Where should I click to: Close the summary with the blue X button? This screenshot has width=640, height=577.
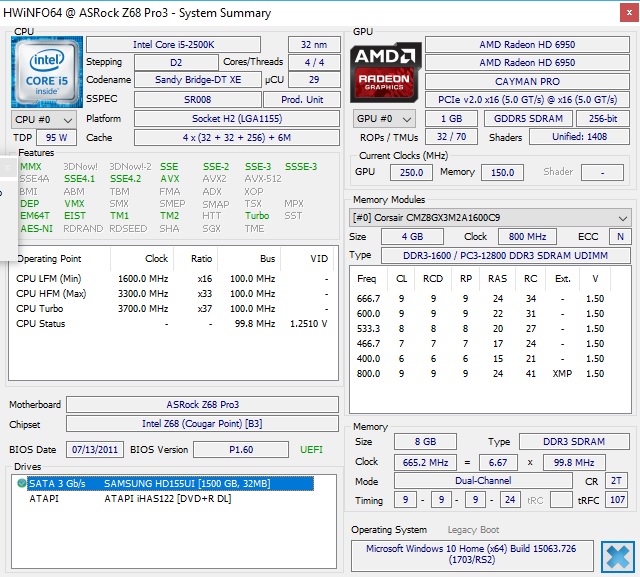[618, 557]
